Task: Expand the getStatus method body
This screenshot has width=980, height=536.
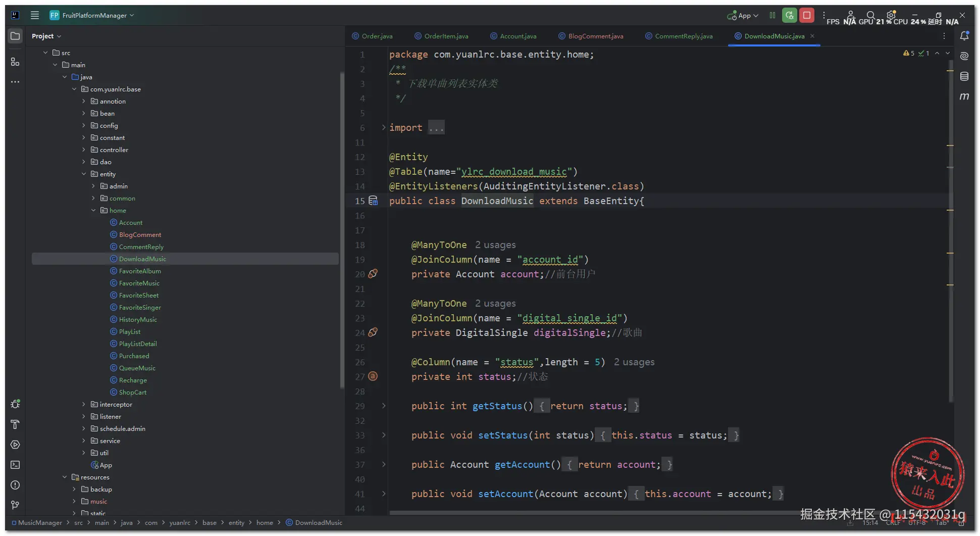Action: [x=384, y=406]
